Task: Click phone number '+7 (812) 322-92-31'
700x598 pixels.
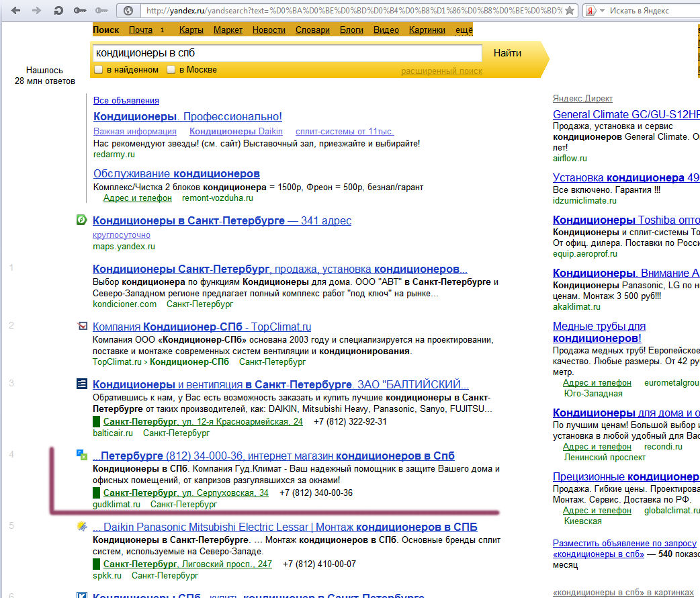Action: click(350, 421)
